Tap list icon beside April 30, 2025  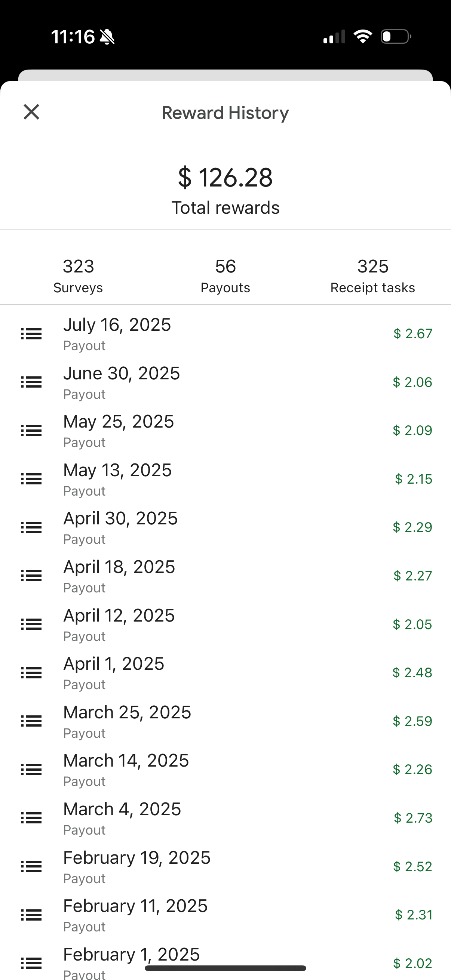tap(31, 527)
